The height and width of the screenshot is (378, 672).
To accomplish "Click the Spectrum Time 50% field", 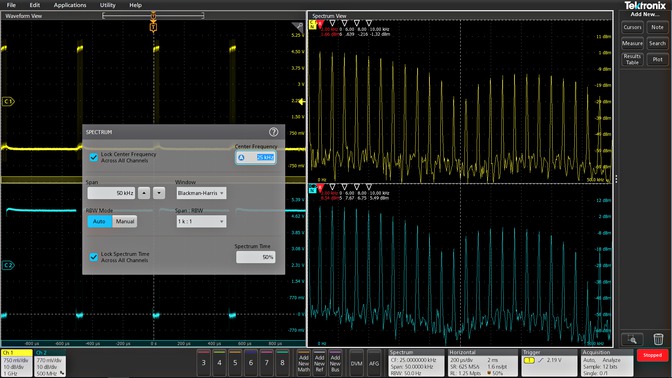I will pos(255,257).
